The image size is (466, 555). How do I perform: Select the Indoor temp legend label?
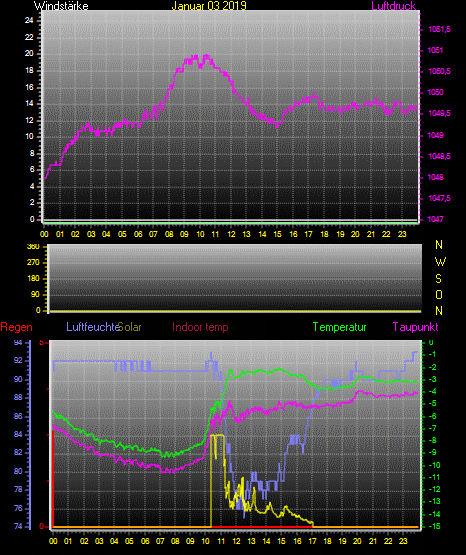tap(200, 327)
